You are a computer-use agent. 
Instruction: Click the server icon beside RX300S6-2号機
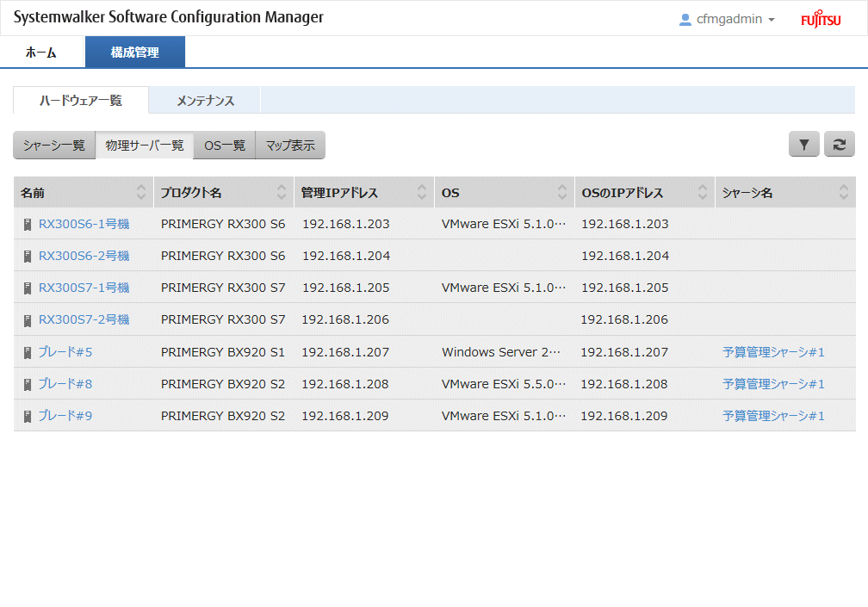[28, 257]
